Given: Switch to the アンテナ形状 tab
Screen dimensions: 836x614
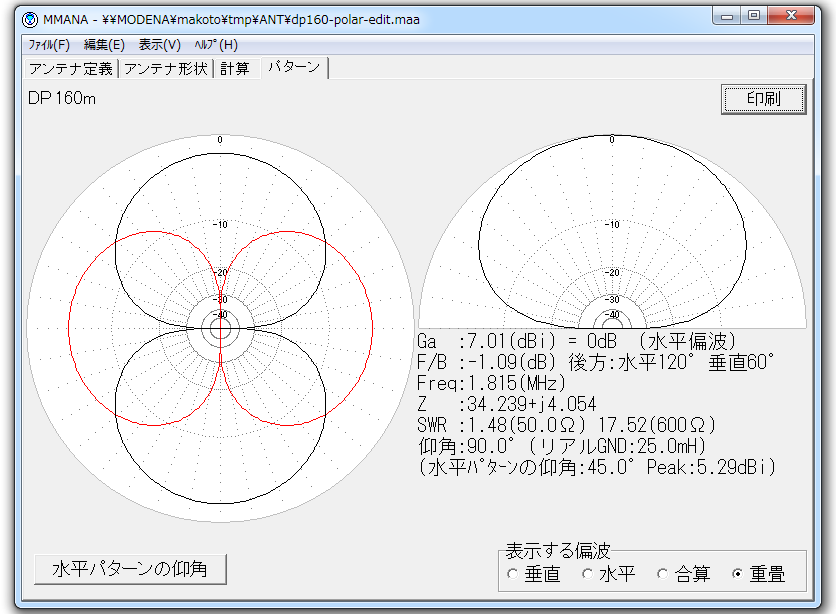Looking at the screenshot, I should [165, 69].
